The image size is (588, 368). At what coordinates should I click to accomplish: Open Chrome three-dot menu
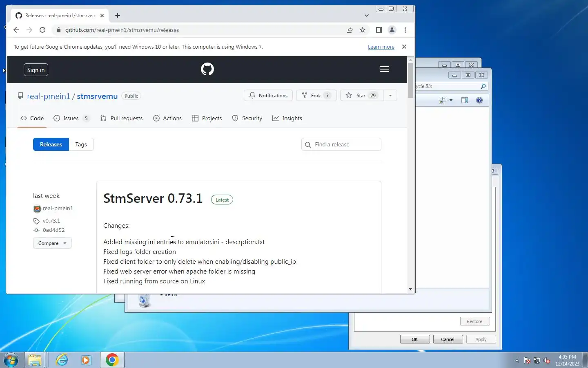pyautogui.click(x=405, y=30)
